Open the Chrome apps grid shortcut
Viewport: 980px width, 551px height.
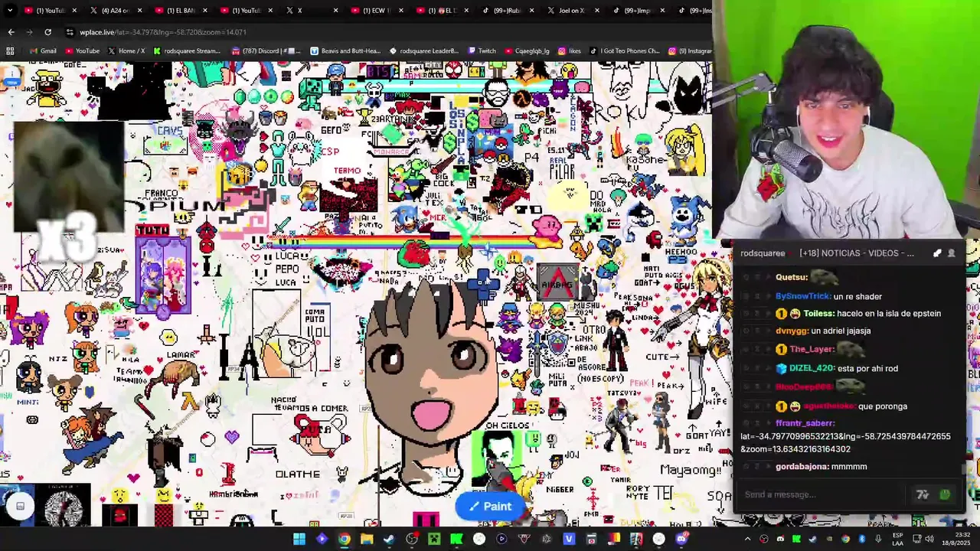(10, 51)
